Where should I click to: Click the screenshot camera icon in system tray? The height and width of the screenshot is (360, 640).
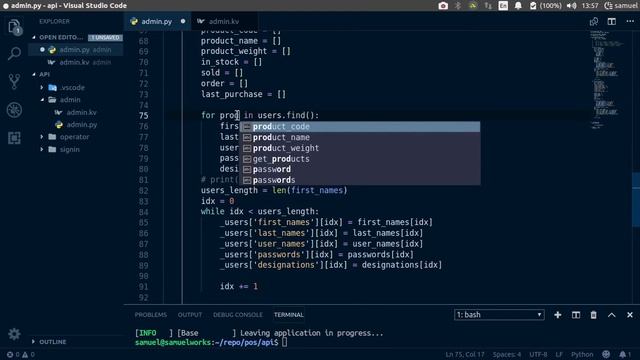coord(443,6)
